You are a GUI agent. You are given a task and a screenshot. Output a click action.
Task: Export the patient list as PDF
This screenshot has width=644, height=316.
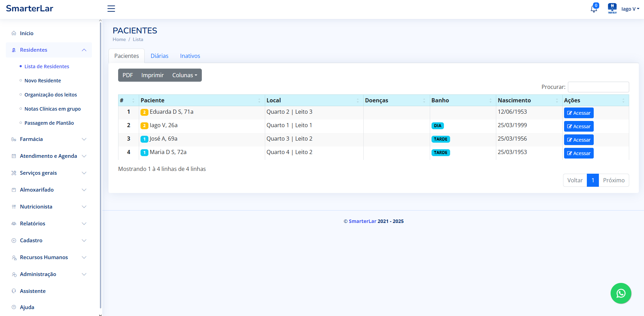[127, 75]
